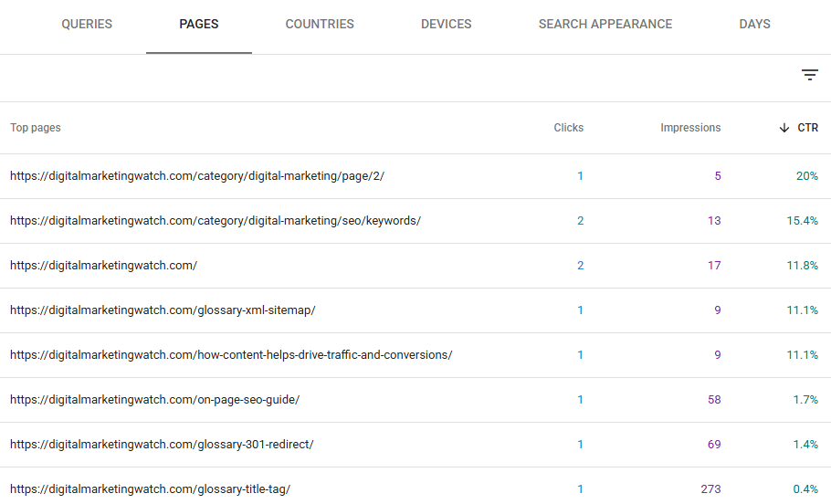Click the CTR column header label
This screenshot has width=831, height=504.
click(x=807, y=128)
